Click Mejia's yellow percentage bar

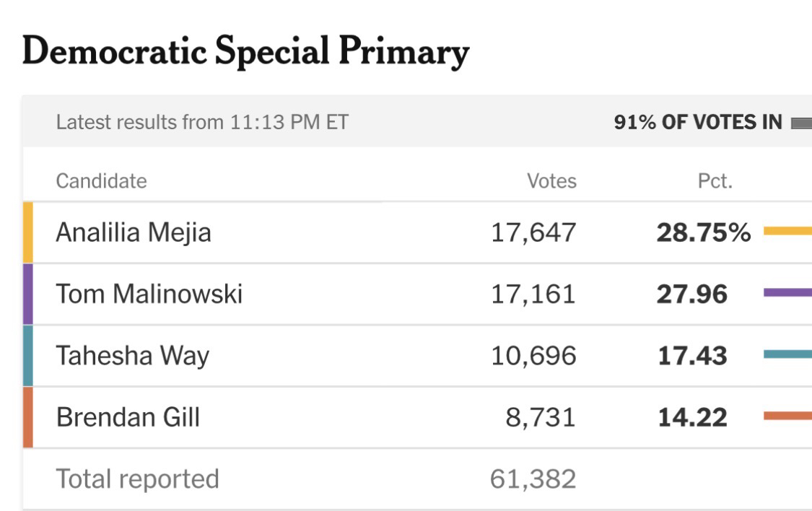coord(787,232)
